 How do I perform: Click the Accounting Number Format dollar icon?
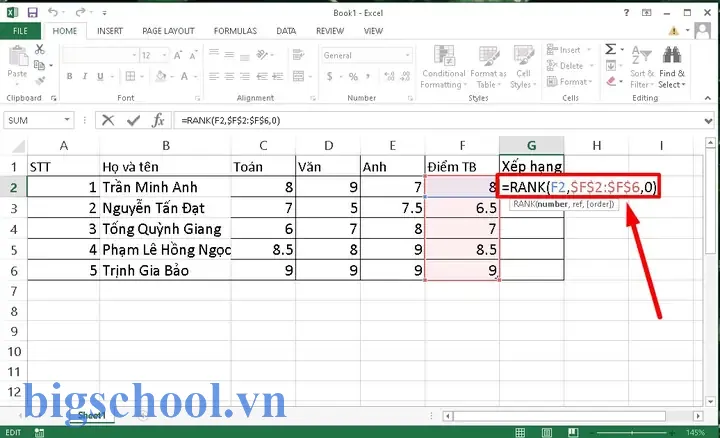click(x=330, y=76)
